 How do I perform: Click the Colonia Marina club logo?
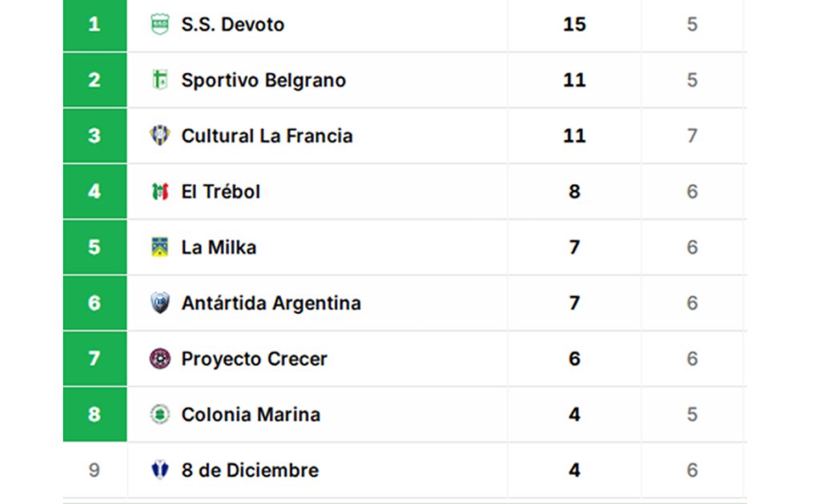tap(160, 414)
